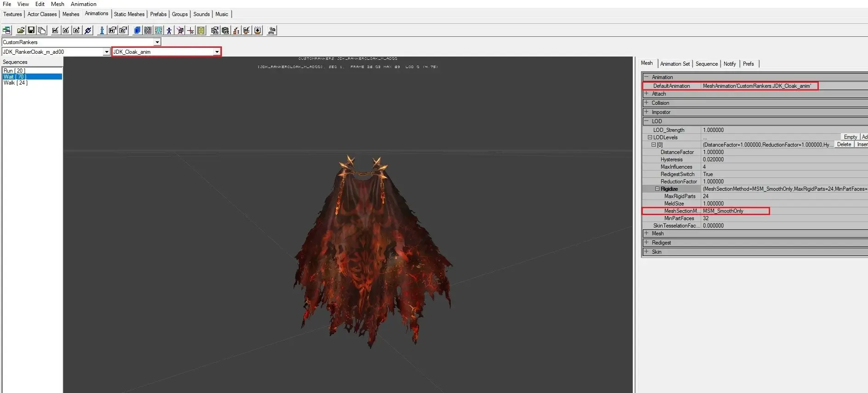The height and width of the screenshot is (393, 868).
Task: Expand the Redigest property category
Action: [647, 242]
